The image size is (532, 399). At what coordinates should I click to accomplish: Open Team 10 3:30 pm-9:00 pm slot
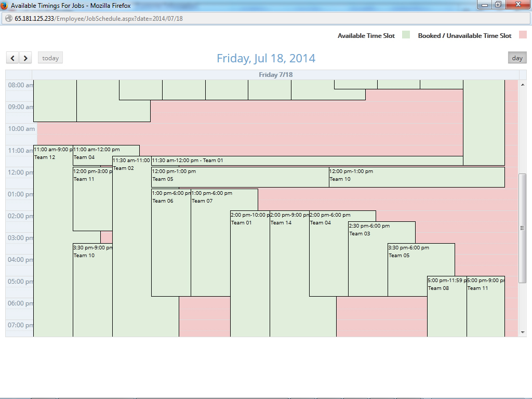tap(92, 290)
